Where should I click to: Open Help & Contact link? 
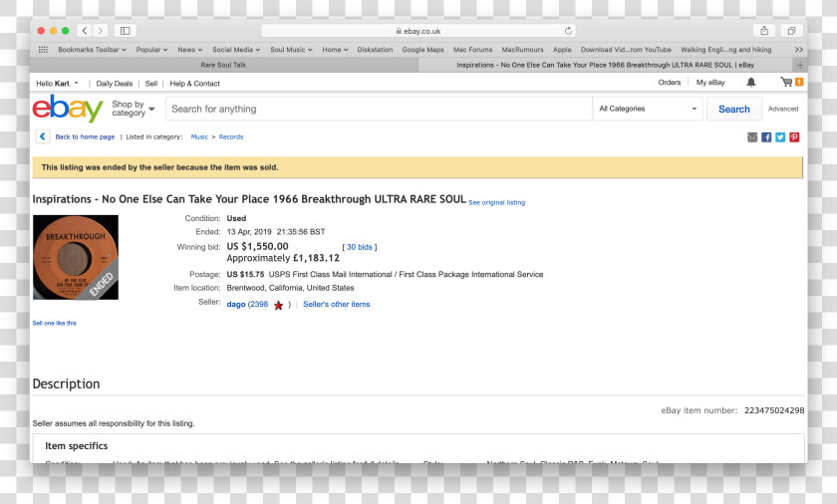pos(195,84)
